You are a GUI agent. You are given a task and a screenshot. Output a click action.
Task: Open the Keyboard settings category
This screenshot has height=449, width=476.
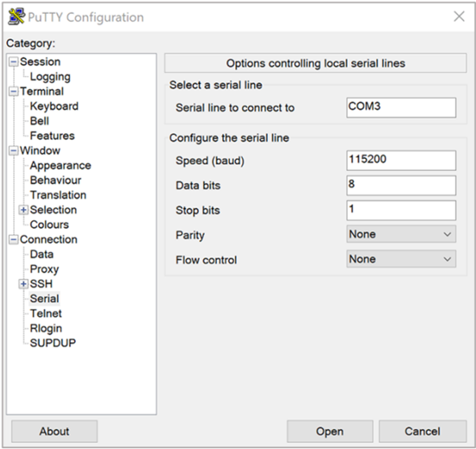(x=54, y=106)
